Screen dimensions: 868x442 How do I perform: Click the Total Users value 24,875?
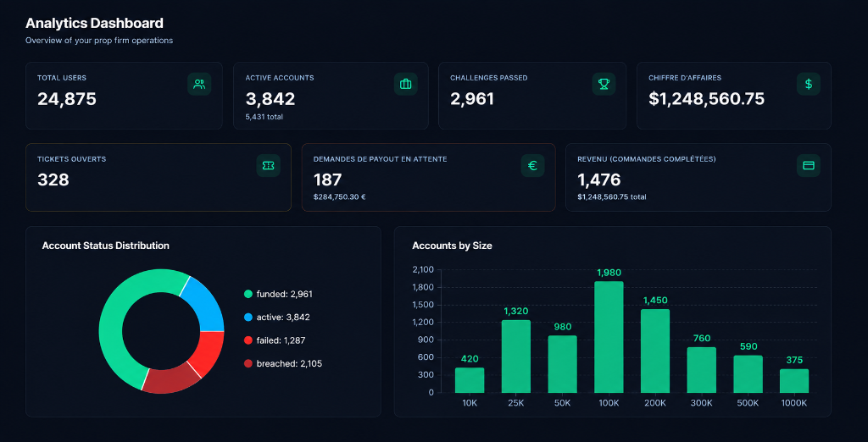tap(67, 99)
